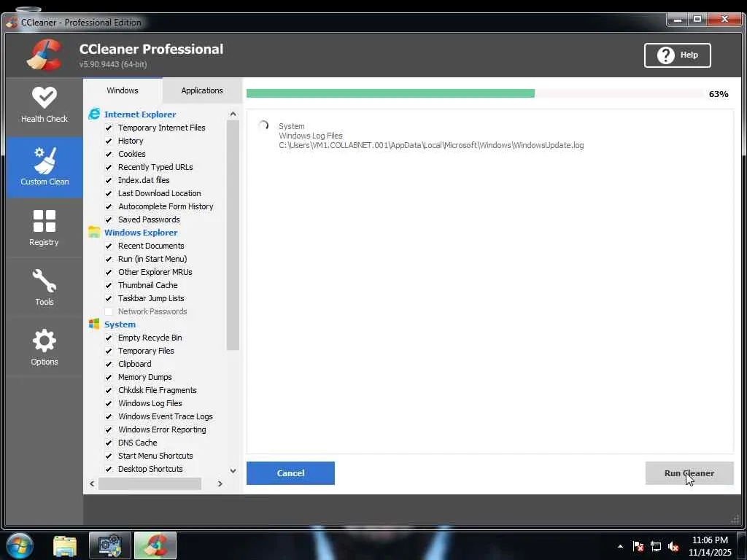Switch to the Applications tab
The width and height of the screenshot is (747, 560).
coord(202,90)
